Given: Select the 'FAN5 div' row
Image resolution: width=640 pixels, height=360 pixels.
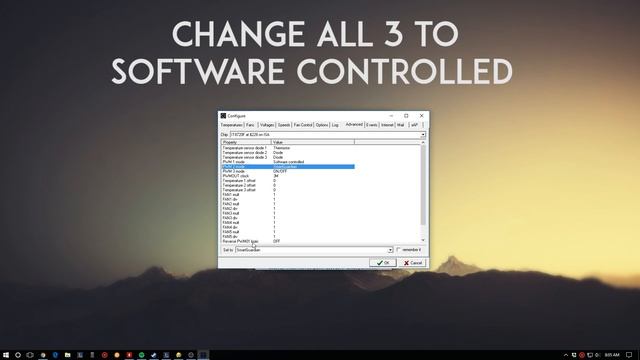Looking at the screenshot, I should [288, 236].
